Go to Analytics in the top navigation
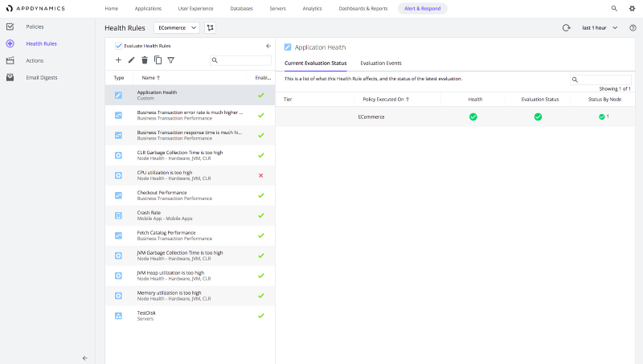 point(312,8)
